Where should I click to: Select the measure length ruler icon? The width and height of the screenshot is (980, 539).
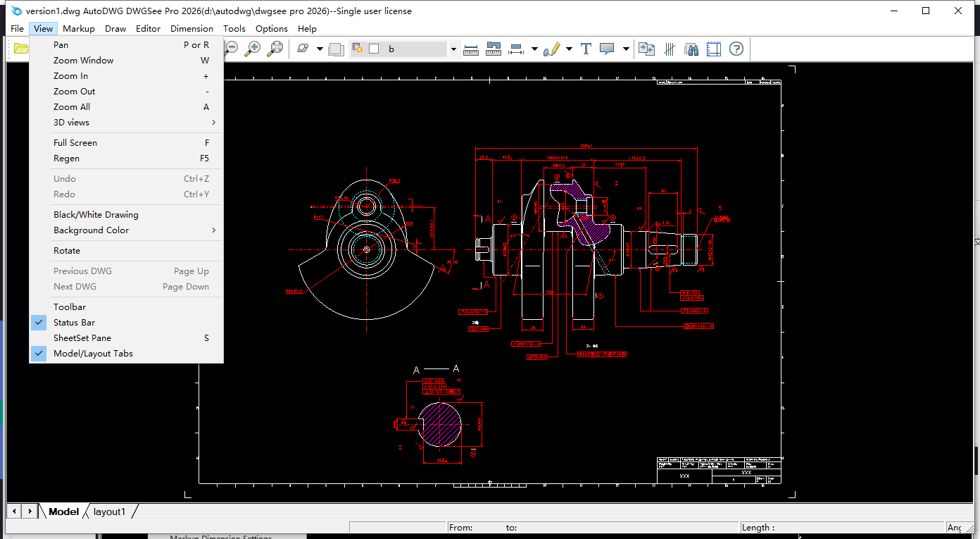coord(472,49)
